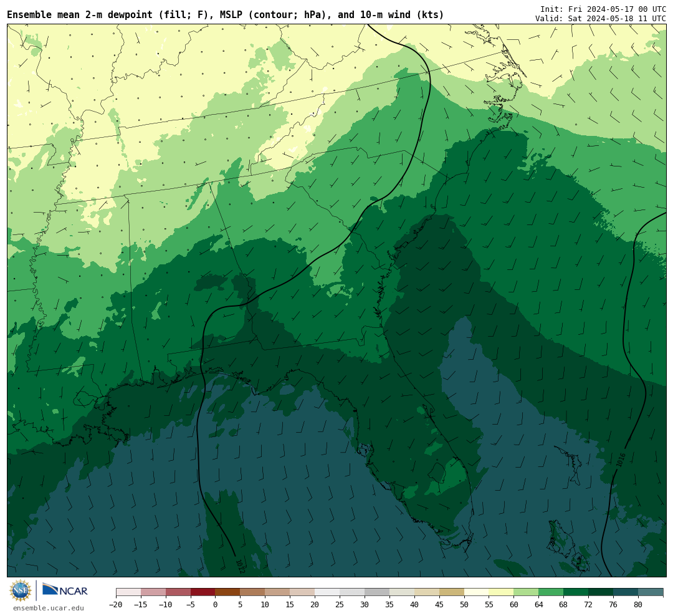Pick the gray swatch between 30 and 35

[x=377, y=592]
